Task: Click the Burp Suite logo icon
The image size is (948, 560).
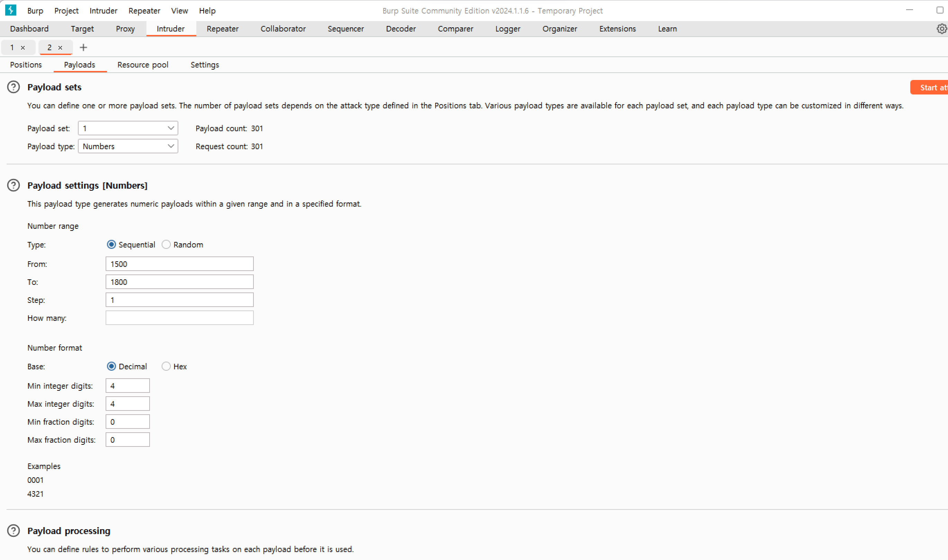Action: [11, 10]
